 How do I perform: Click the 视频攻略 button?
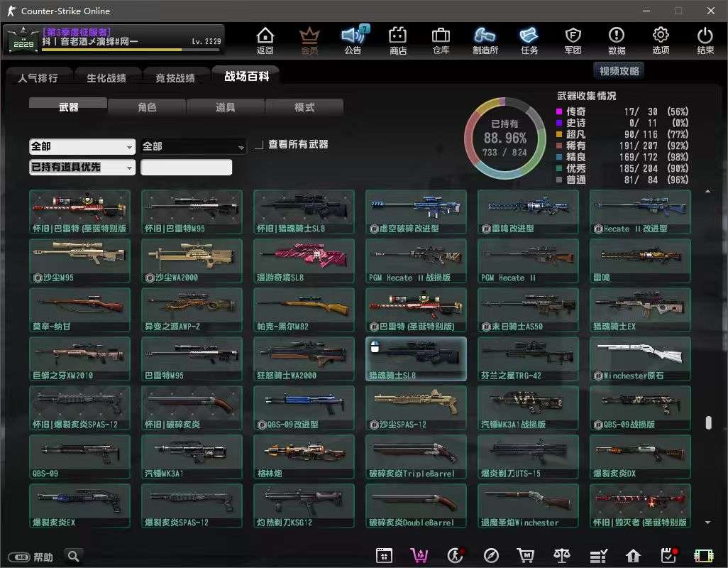click(x=619, y=71)
